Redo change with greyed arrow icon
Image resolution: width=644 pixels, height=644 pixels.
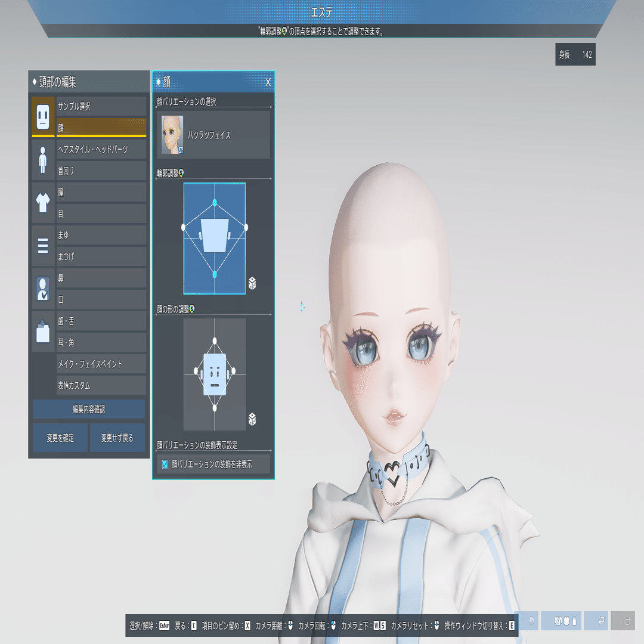click(623, 621)
